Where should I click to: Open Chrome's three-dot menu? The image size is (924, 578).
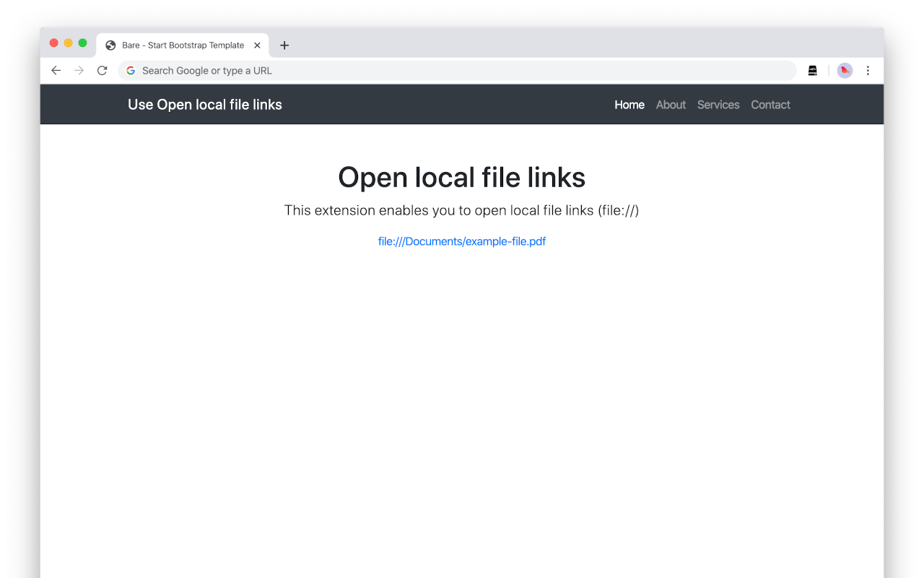(868, 70)
